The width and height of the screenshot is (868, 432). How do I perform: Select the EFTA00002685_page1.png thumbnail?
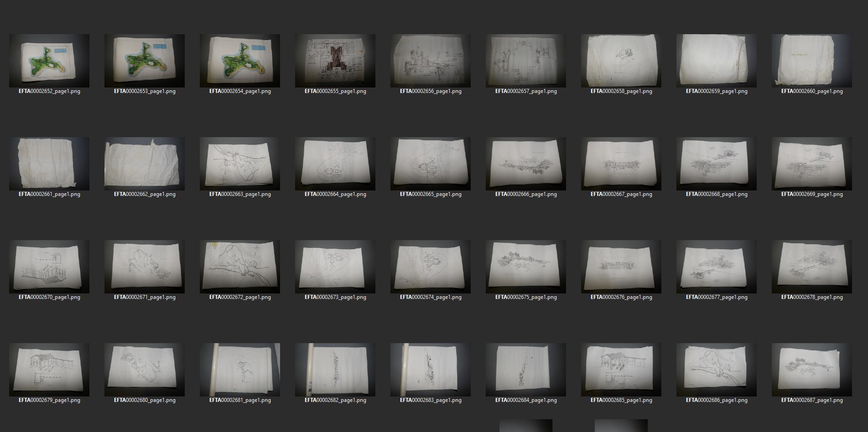click(x=621, y=370)
